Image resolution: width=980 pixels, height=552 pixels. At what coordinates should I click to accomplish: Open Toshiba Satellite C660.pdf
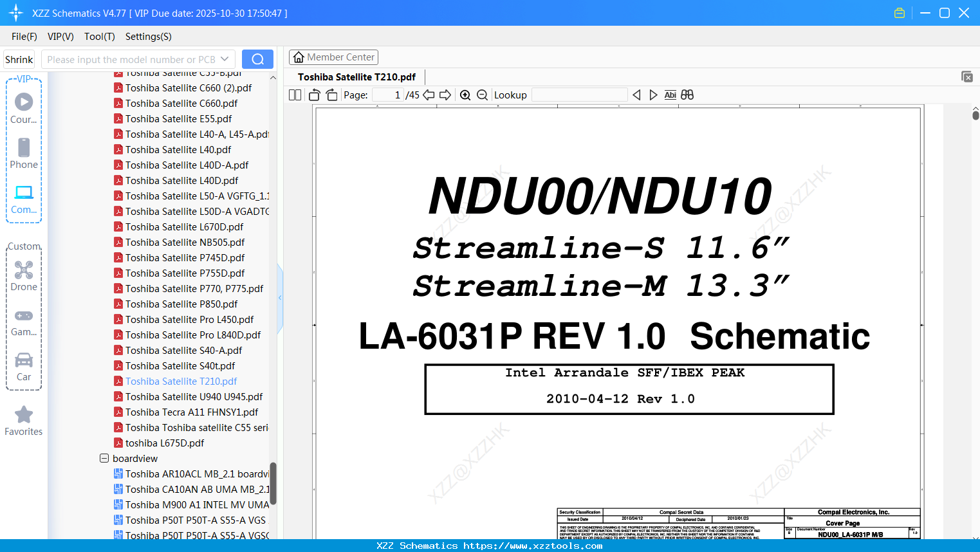(176, 104)
